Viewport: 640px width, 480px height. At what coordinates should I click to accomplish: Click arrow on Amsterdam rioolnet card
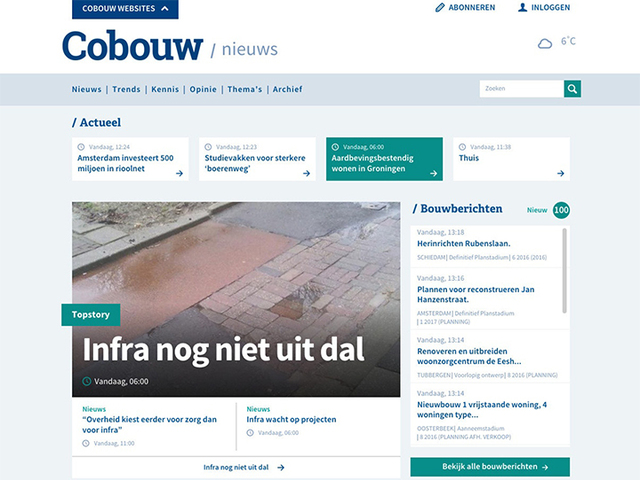(179, 173)
